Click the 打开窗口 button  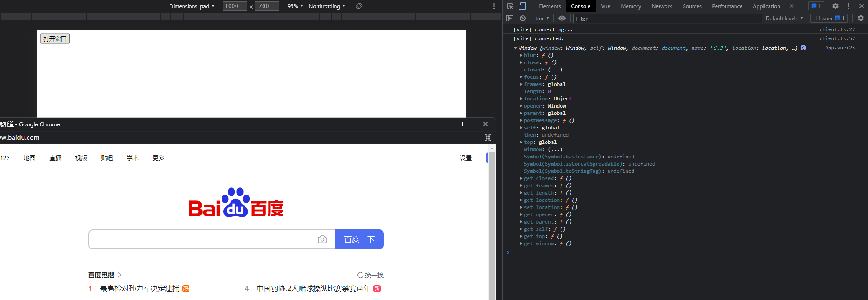point(55,39)
